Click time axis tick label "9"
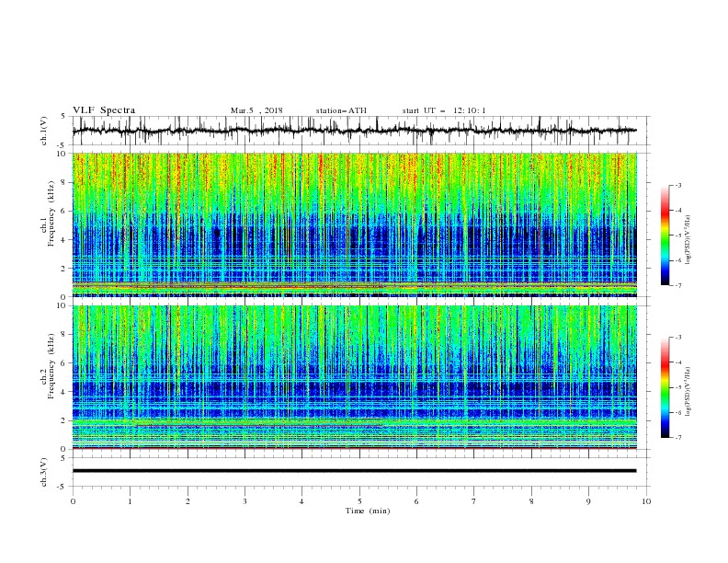 pyautogui.click(x=588, y=501)
